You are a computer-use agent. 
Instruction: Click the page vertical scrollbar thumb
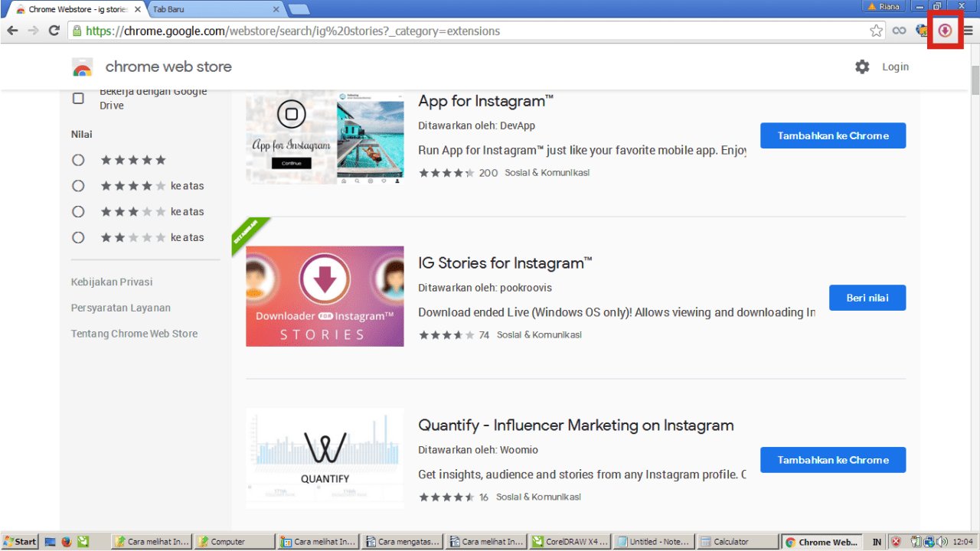(975, 79)
